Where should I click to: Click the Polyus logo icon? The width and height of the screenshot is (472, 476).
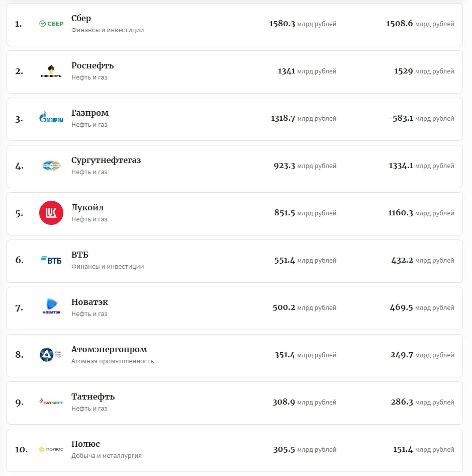point(51,449)
